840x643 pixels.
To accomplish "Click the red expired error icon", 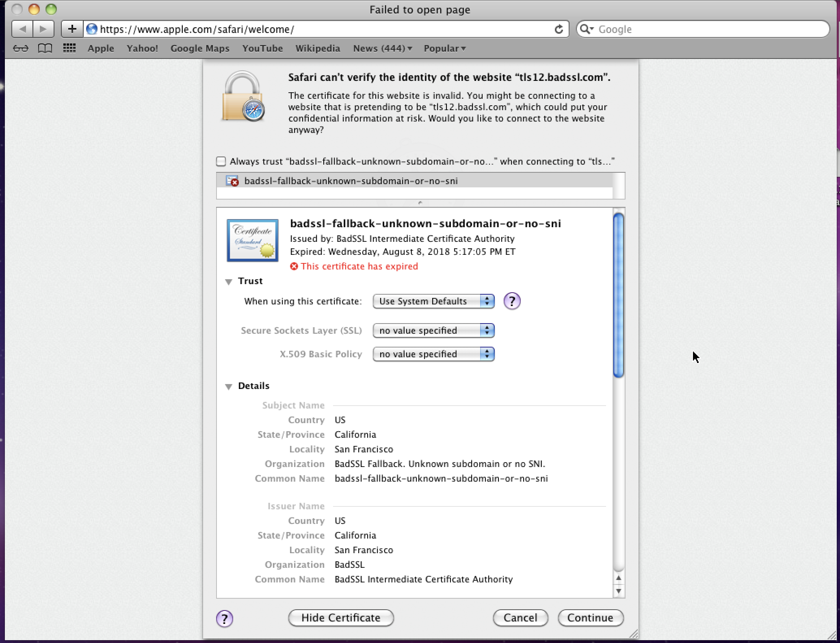I will click(x=294, y=266).
